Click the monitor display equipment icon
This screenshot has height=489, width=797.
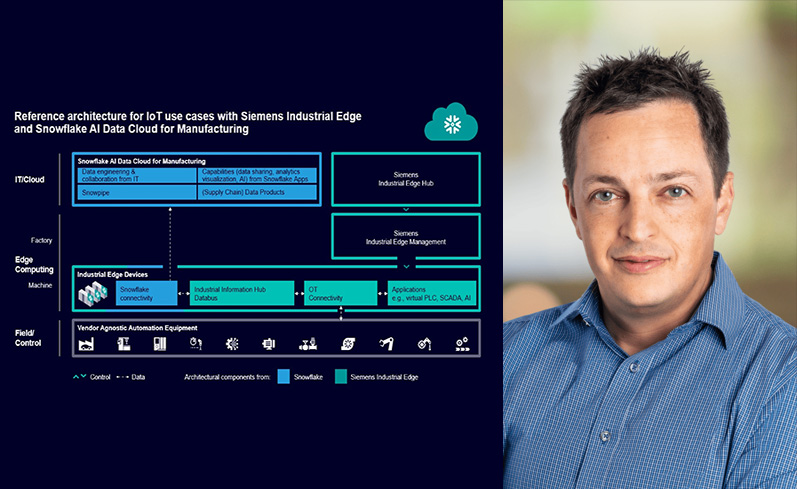pos(270,344)
